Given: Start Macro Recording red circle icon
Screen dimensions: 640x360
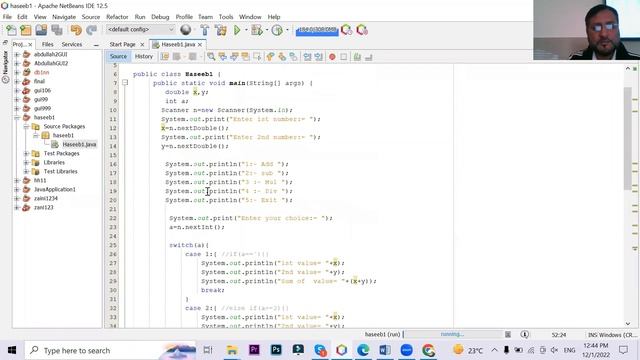Looking at the screenshot, I should [332, 57].
